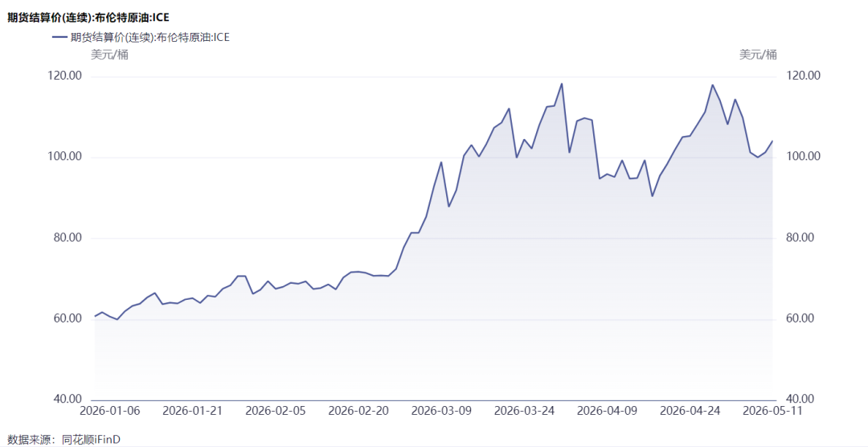The image size is (868, 447).
Task: Click the date label 2026-04-24
Action: point(690,411)
